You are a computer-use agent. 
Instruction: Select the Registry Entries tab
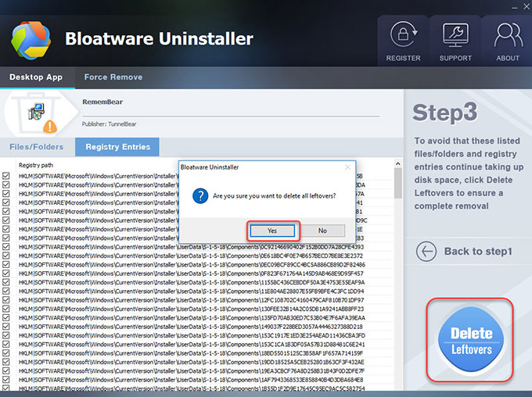coord(117,147)
